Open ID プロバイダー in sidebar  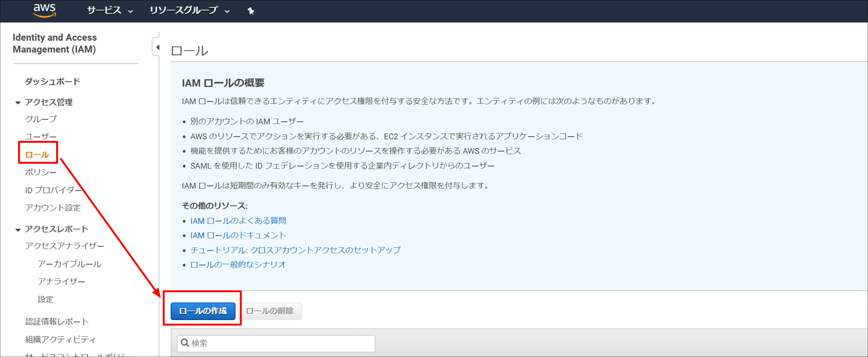coord(53,190)
